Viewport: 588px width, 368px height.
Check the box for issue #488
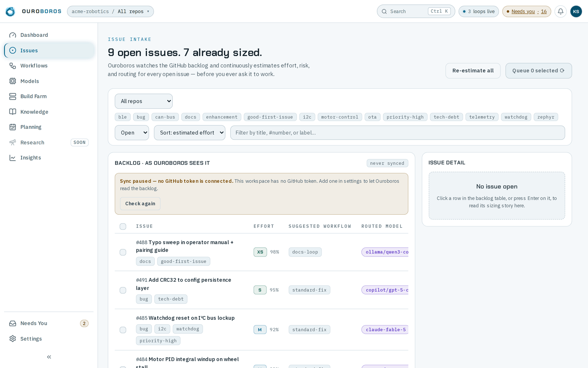[123, 252]
